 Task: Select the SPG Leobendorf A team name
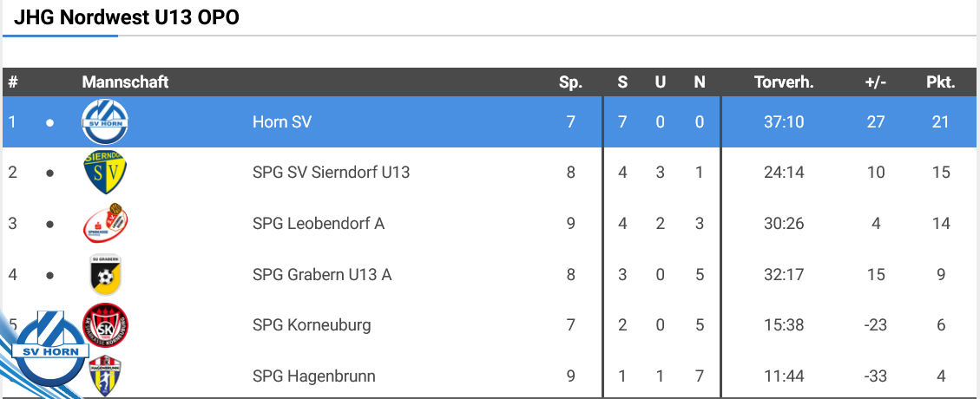click(318, 224)
